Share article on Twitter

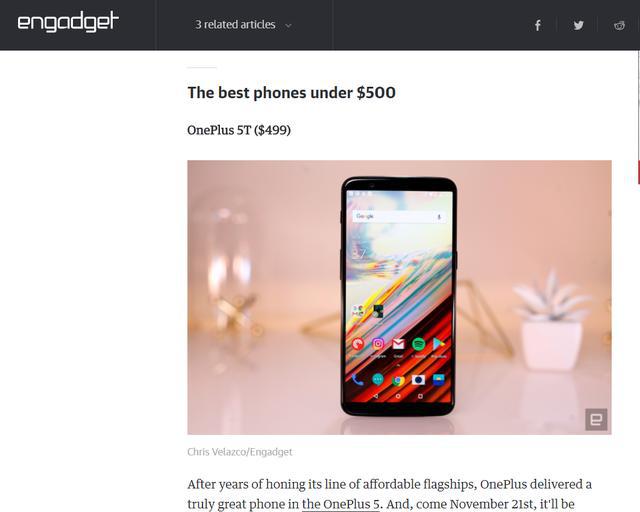click(578, 25)
